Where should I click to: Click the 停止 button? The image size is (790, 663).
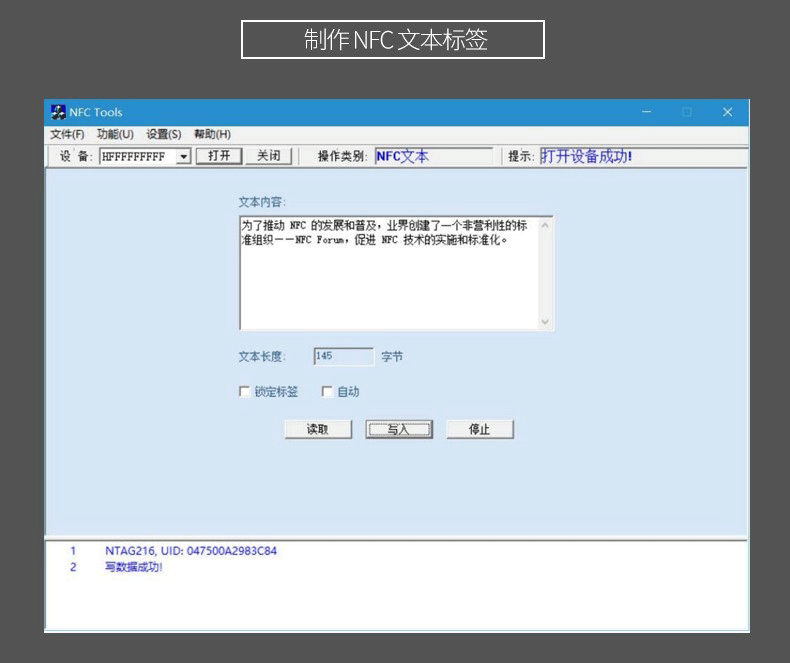point(480,429)
